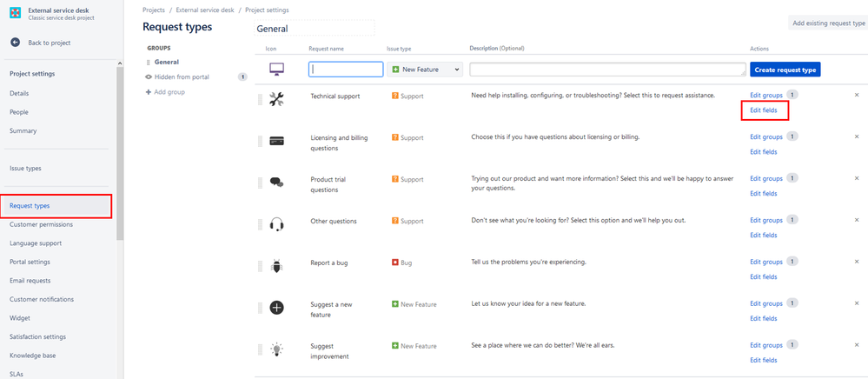Click the Description optional text field

(x=608, y=70)
